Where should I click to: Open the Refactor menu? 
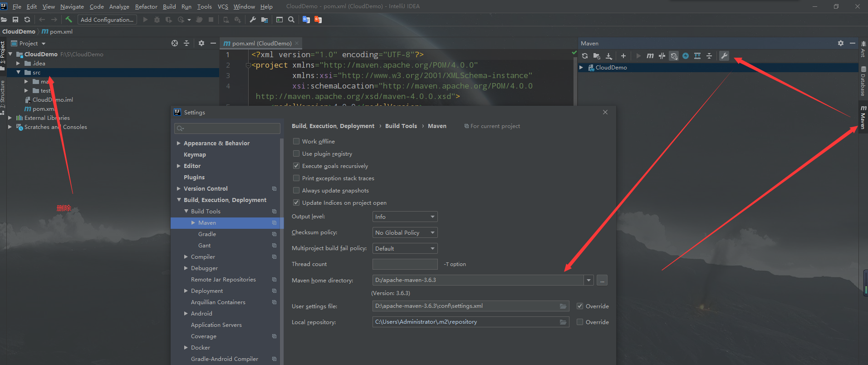pyautogui.click(x=146, y=6)
